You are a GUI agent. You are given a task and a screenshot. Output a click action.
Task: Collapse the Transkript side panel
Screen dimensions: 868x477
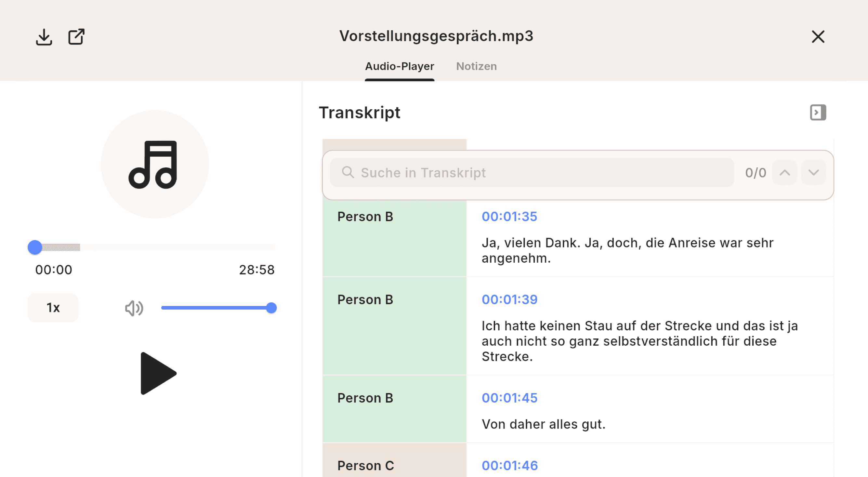[818, 112]
